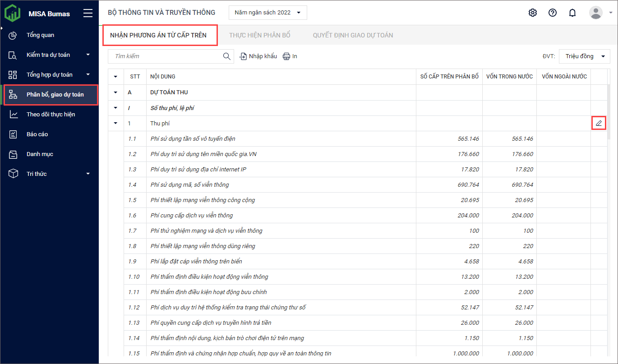Image resolution: width=618 pixels, height=364 pixels.
Task: Open the Báo cáo sidebar item
Action: click(x=37, y=134)
